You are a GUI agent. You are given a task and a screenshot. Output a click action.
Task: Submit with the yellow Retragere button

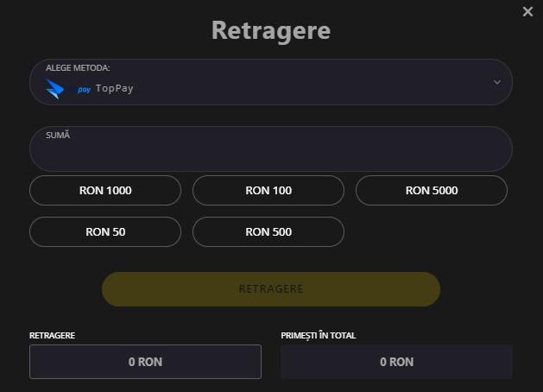(x=271, y=289)
